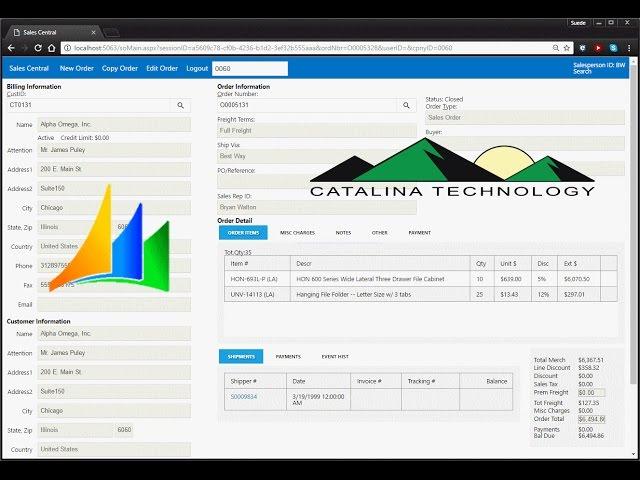Open the shield extension icon
This screenshot has width=640, height=480.
(582, 48)
